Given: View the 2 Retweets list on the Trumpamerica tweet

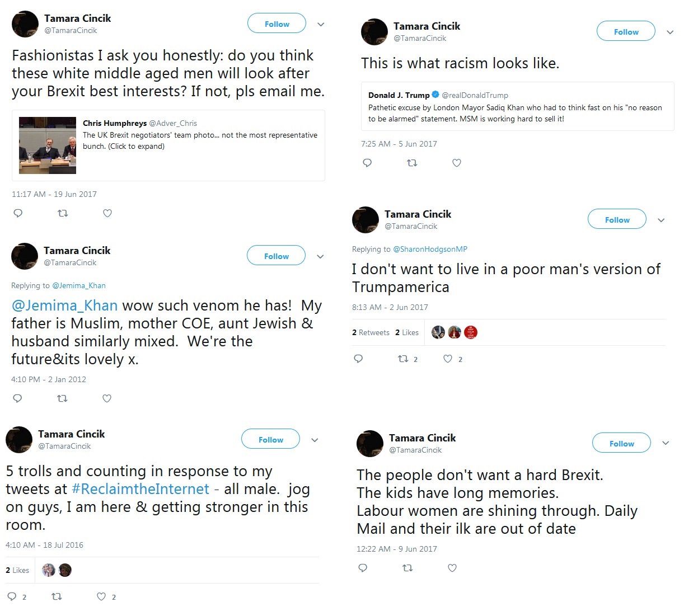Looking at the screenshot, I should pyautogui.click(x=371, y=332).
